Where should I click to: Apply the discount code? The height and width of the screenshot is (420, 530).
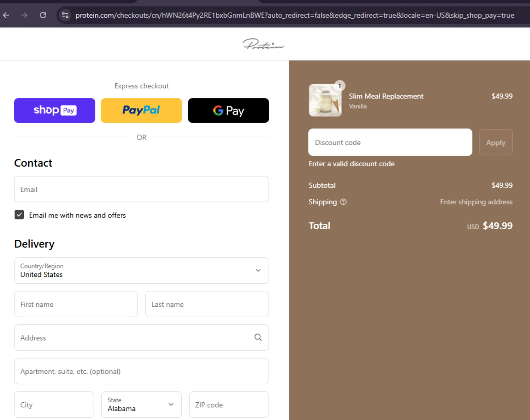(496, 142)
